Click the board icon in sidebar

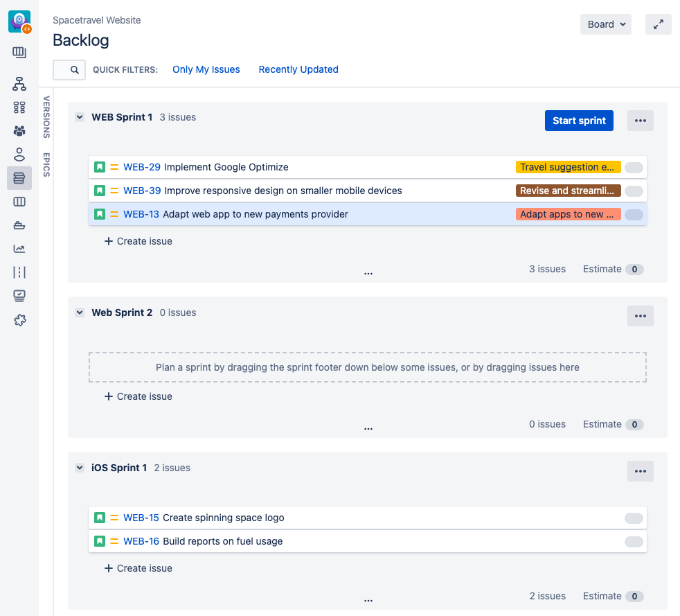[x=19, y=53]
